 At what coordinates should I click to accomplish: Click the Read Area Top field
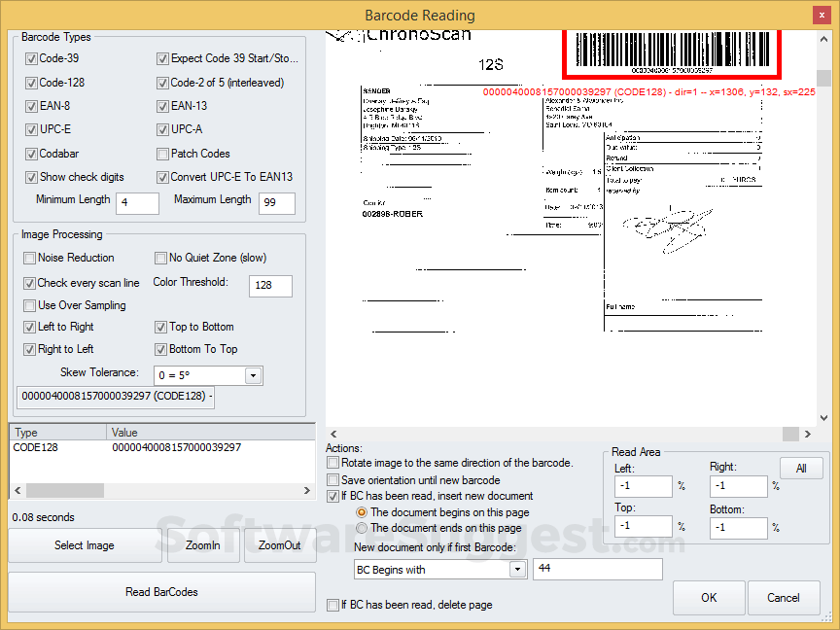tap(644, 527)
